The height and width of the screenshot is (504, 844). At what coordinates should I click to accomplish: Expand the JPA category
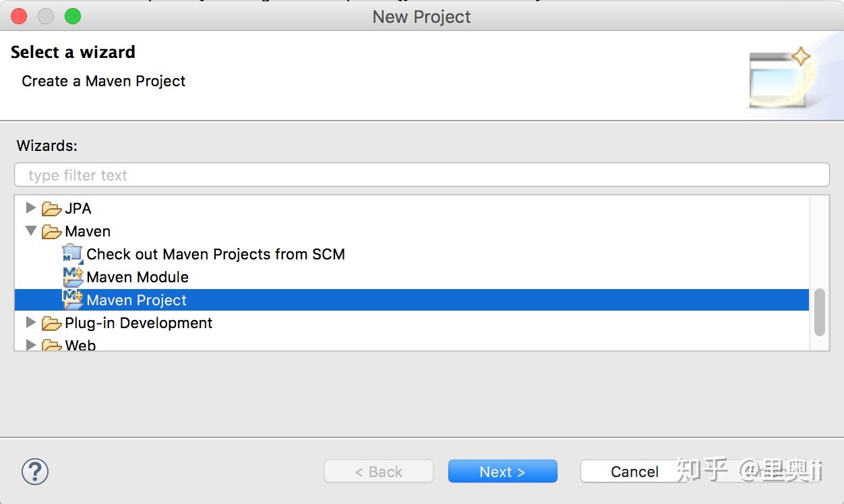tap(30, 208)
